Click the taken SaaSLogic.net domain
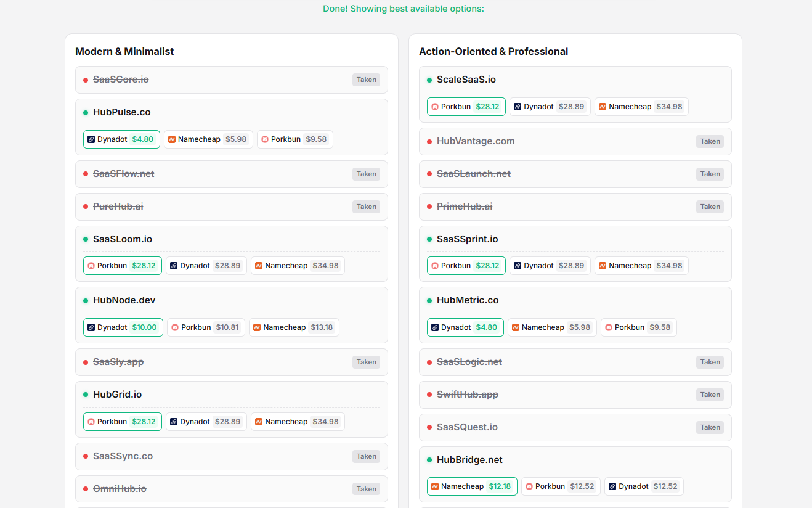This screenshot has width=812, height=508. click(469, 362)
